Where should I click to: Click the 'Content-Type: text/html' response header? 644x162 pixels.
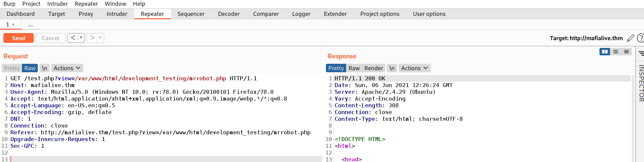399,119
